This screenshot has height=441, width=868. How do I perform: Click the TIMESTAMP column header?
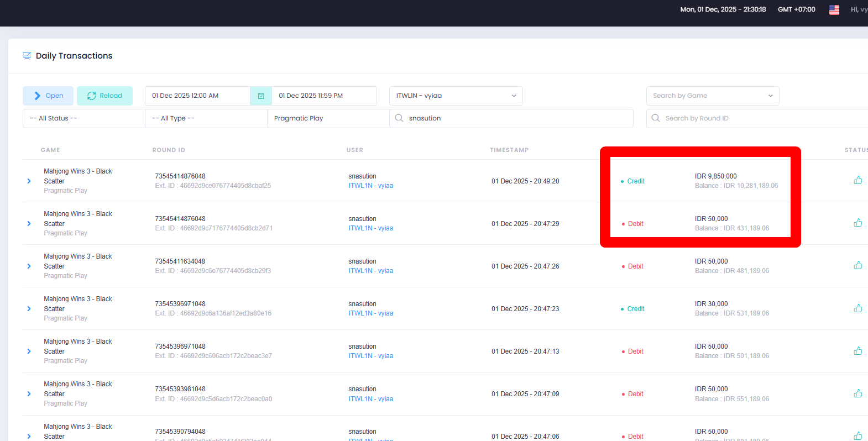tap(509, 150)
